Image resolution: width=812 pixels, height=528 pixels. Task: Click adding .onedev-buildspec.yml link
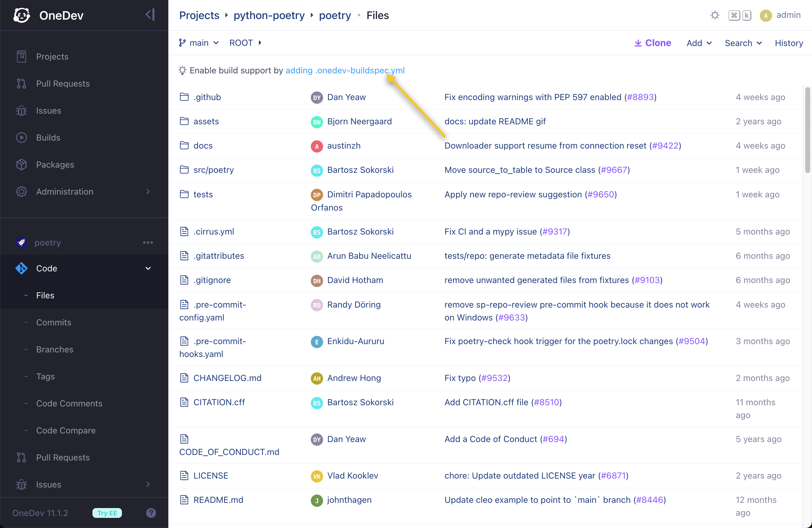pos(345,70)
